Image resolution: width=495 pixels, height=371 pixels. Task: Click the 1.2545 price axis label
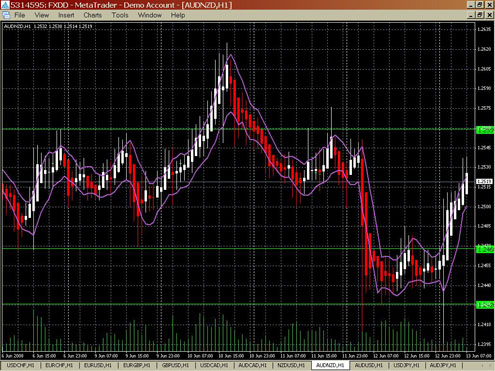click(484, 147)
